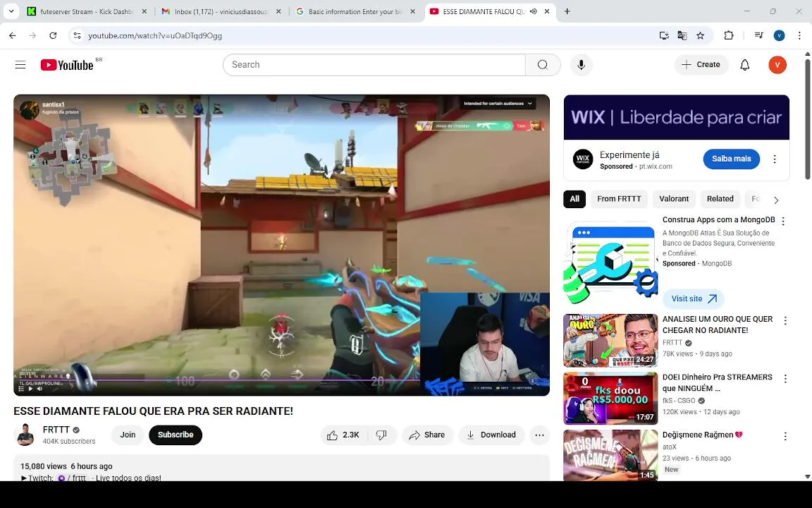Open the YouTube hamburger guide menu
The height and width of the screenshot is (508, 812).
[20, 65]
